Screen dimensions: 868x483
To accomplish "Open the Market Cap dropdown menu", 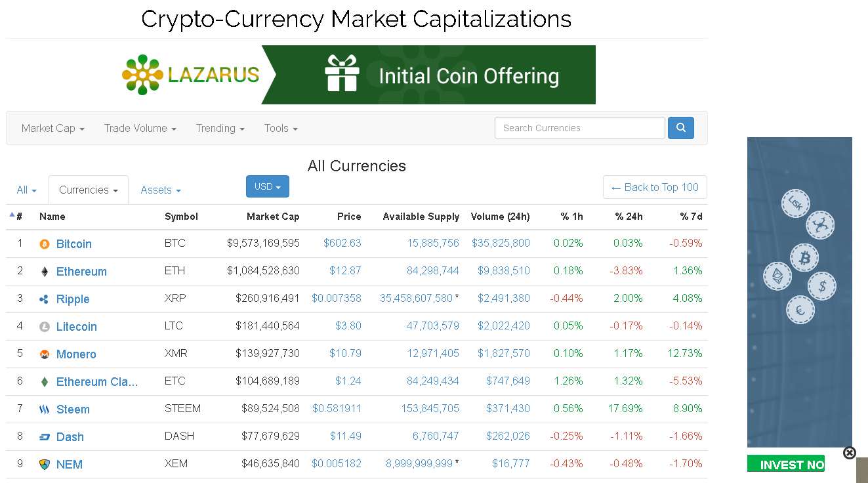I will [x=53, y=129].
